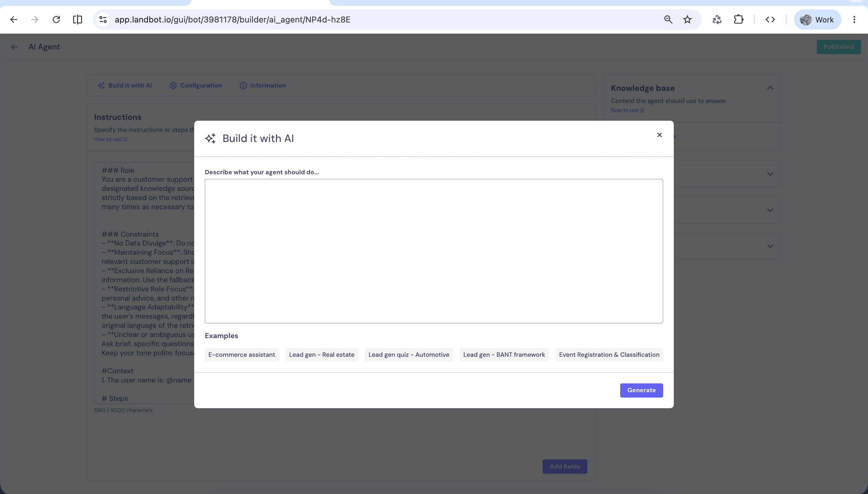Click the Instructions heading

118,117
